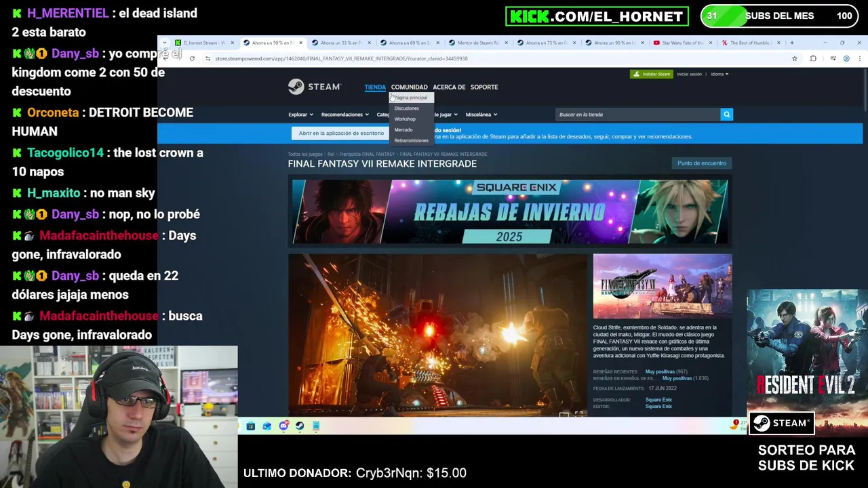Open Microsoft Store from the taskbar
Image resolution: width=868 pixels, height=488 pixels.
251,426
